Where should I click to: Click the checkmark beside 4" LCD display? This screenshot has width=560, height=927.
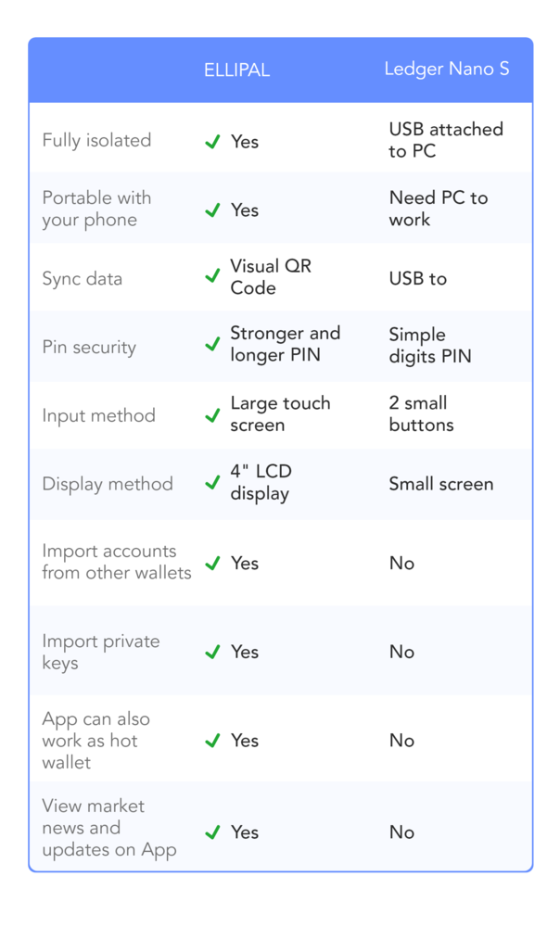coord(212,483)
